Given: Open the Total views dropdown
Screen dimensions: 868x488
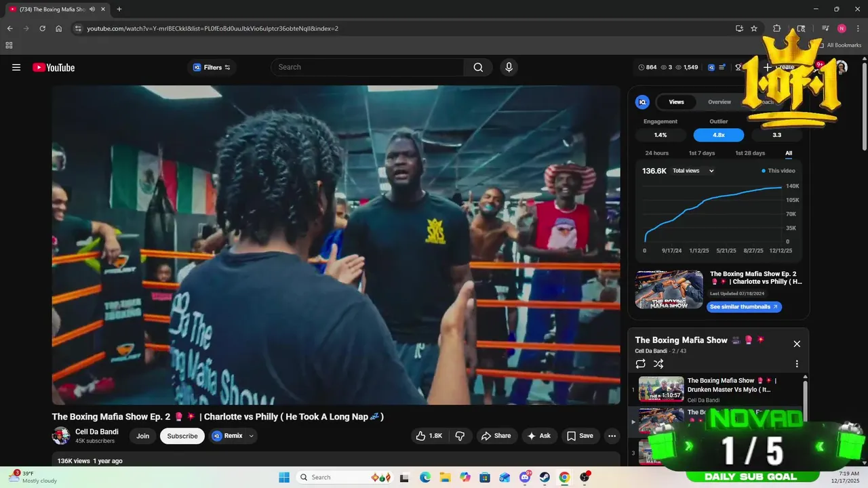Looking at the screenshot, I should [x=693, y=171].
